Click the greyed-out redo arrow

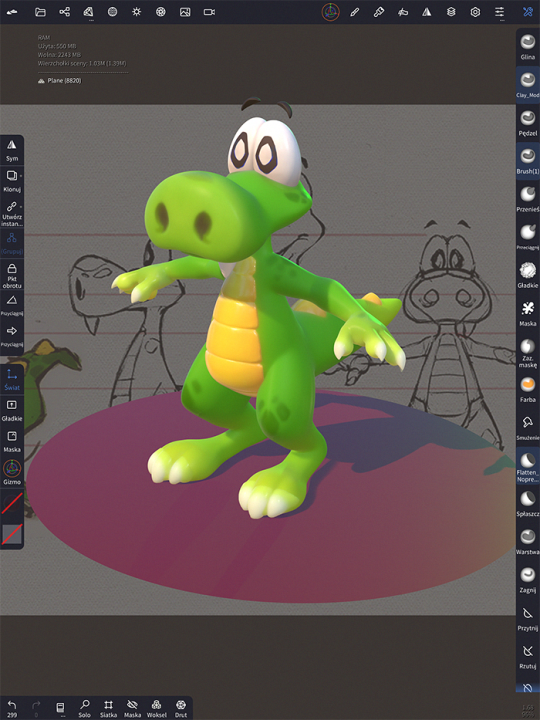click(x=36, y=708)
